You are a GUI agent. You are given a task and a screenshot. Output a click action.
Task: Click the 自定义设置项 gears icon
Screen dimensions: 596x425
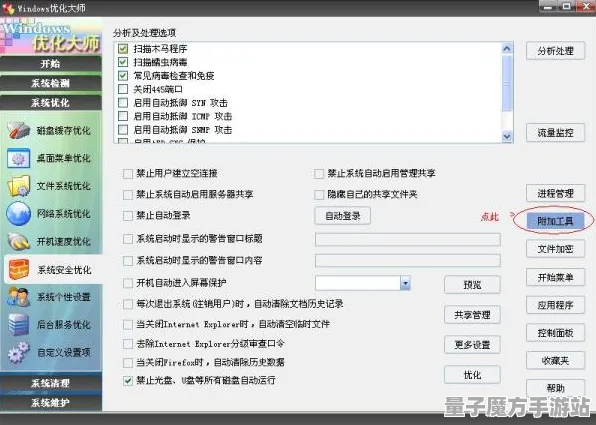[x=18, y=352]
